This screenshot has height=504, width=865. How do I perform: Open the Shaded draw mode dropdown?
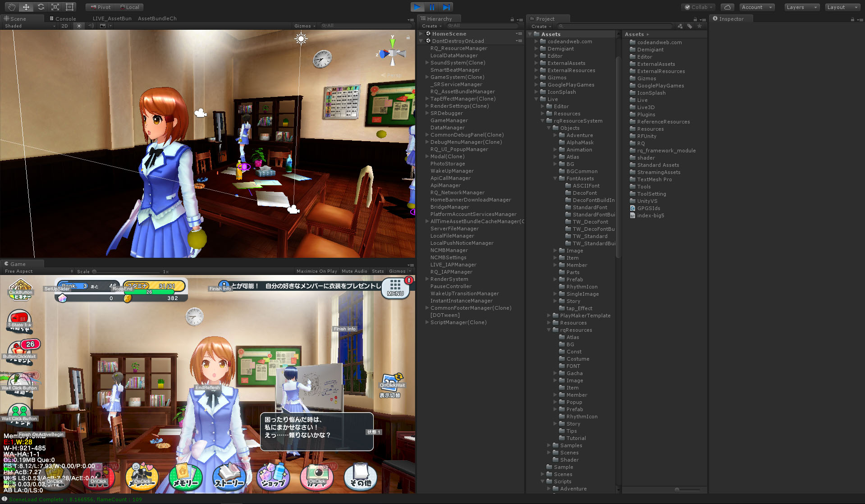pos(30,26)
